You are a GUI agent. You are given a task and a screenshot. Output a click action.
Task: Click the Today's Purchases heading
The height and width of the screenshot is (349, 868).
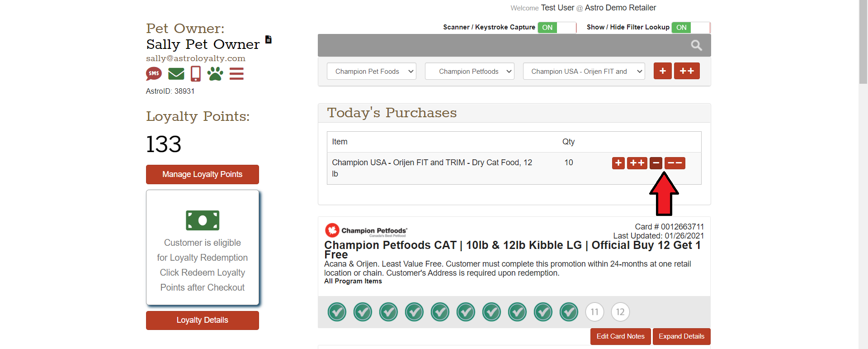(392, 113)
